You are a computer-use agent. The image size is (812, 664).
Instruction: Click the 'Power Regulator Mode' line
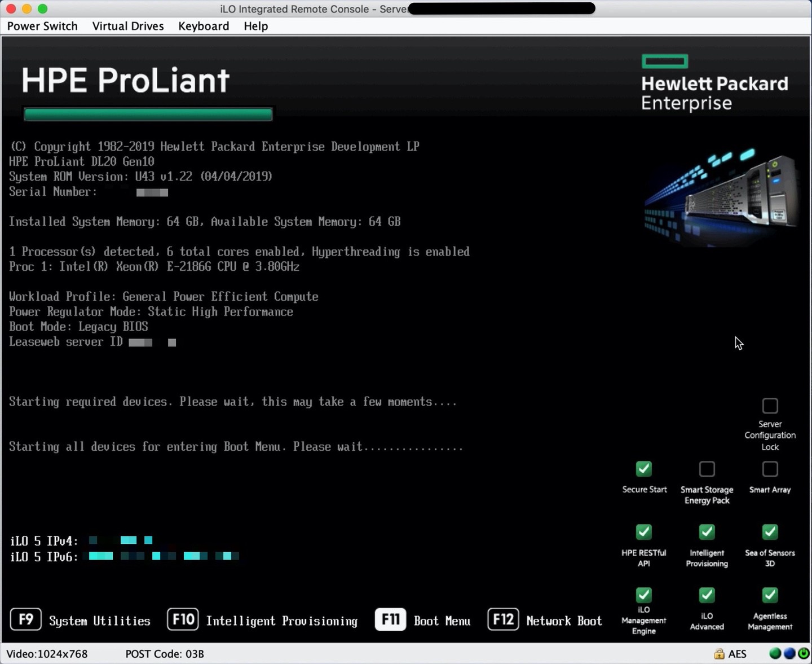click(151, 311)
